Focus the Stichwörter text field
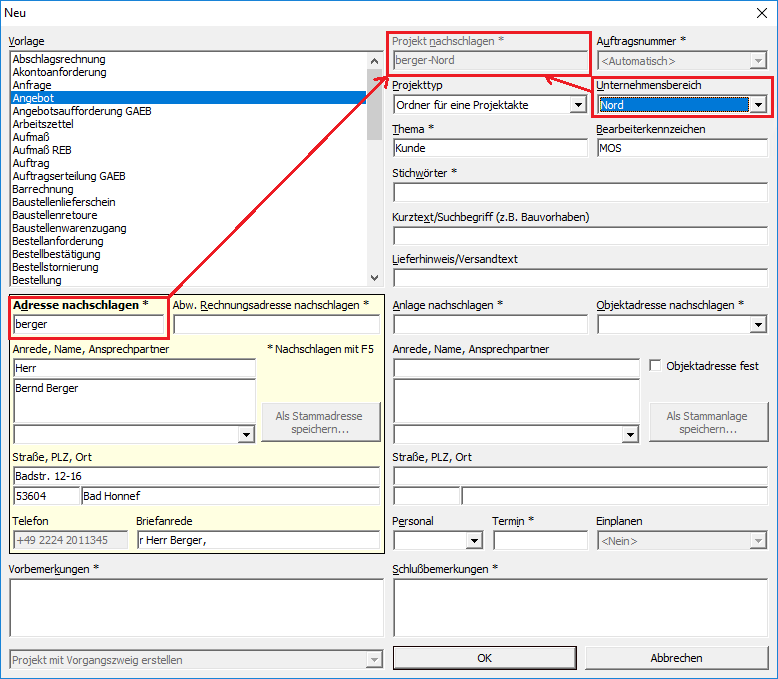The image size is (778, 679). point(579,192)
